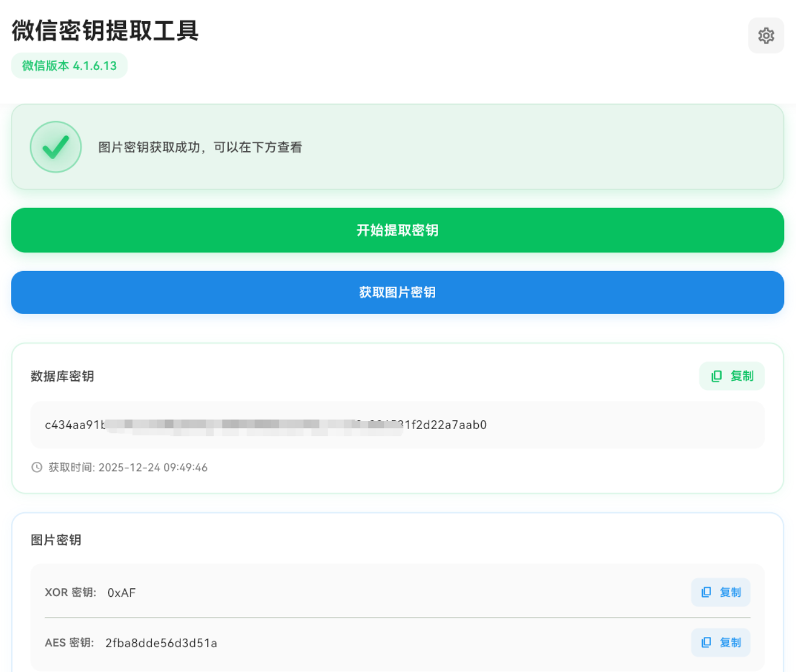Screen dimensions: 796x672
Task: Open settings via the gear icon
Action: (x=766, y=36)
